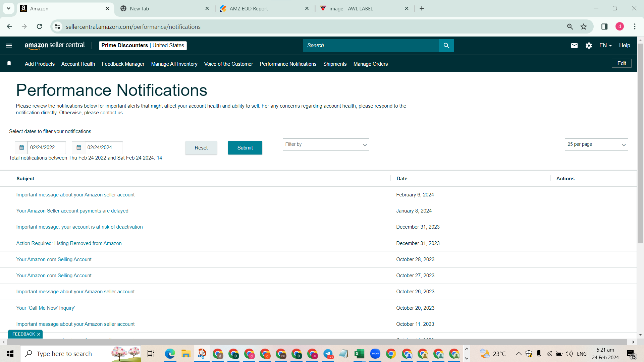
Task: Open Manage All Inventory in the nav bar
Action: tap(174, 64)
